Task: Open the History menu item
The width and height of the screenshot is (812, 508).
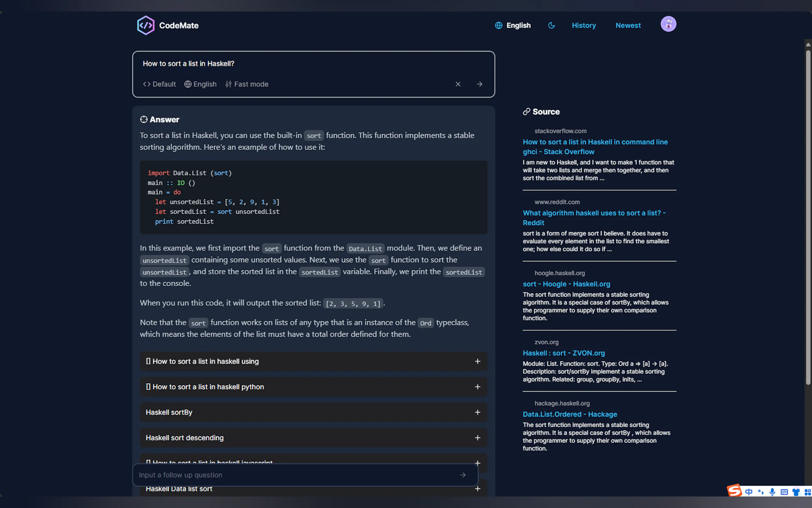Action: [584, 26]
